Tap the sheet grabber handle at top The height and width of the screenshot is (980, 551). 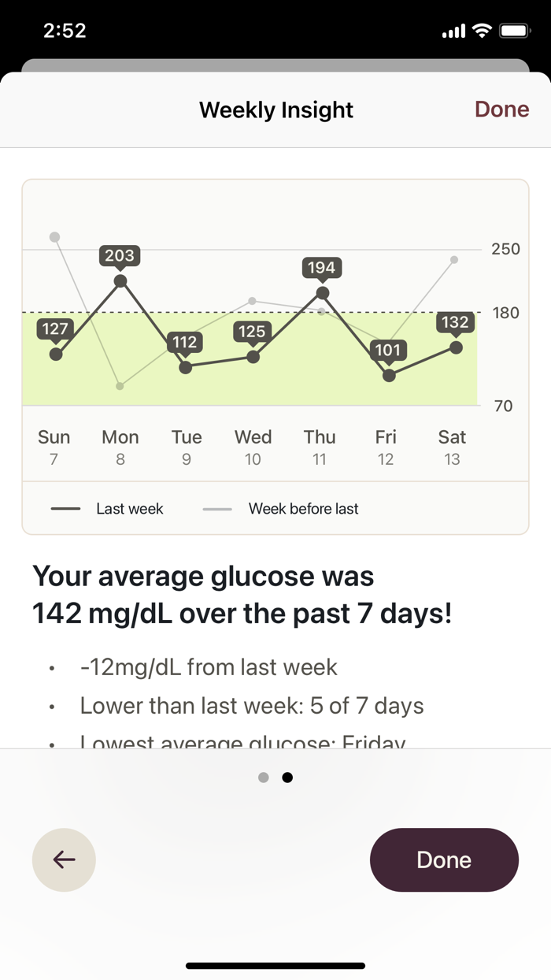point(275,61)
